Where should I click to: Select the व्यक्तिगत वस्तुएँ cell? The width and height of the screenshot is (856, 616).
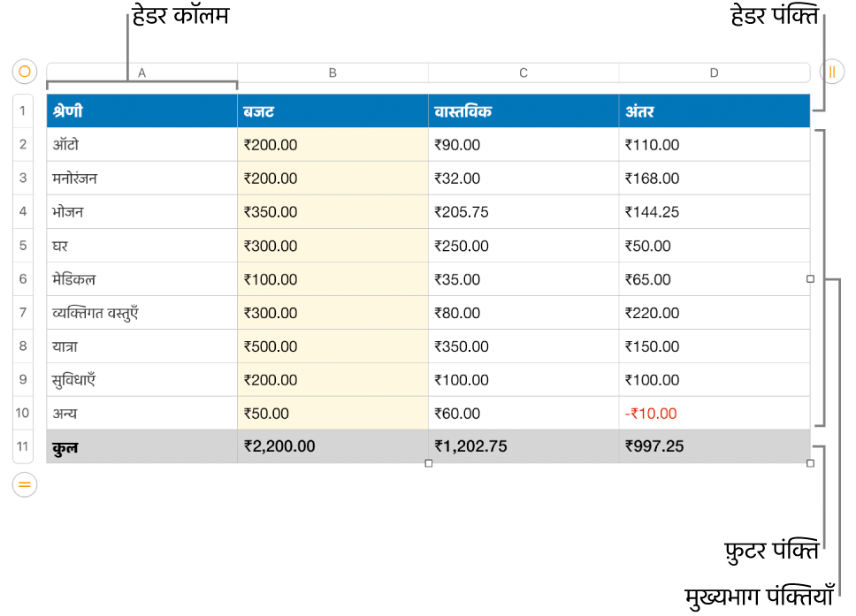tap(142, 313)
